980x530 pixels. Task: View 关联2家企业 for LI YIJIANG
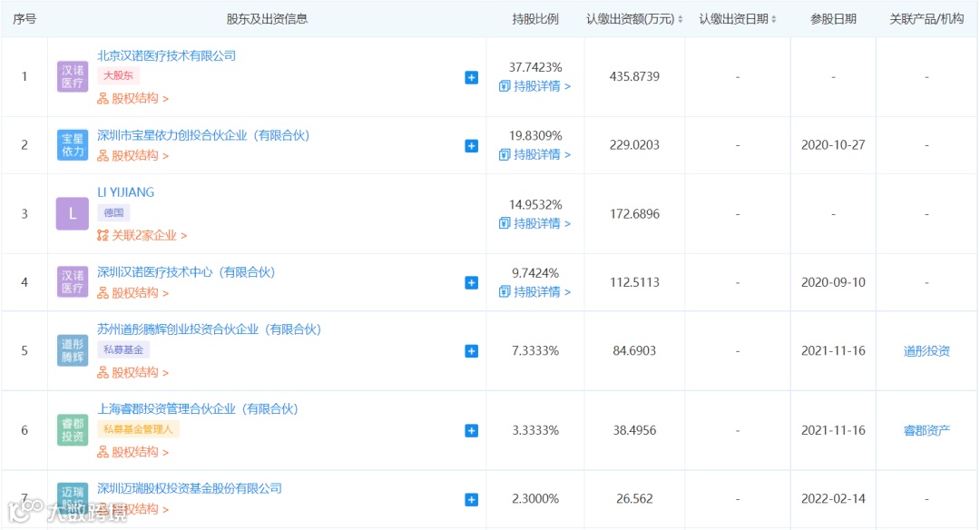142,235
